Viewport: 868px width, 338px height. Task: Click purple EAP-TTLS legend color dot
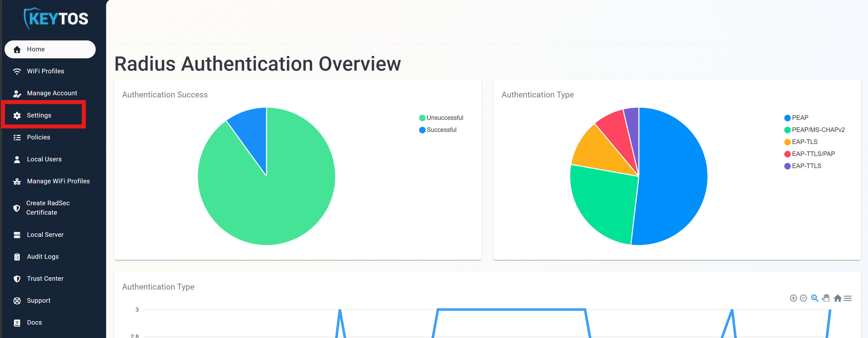(x=788, y=166)
